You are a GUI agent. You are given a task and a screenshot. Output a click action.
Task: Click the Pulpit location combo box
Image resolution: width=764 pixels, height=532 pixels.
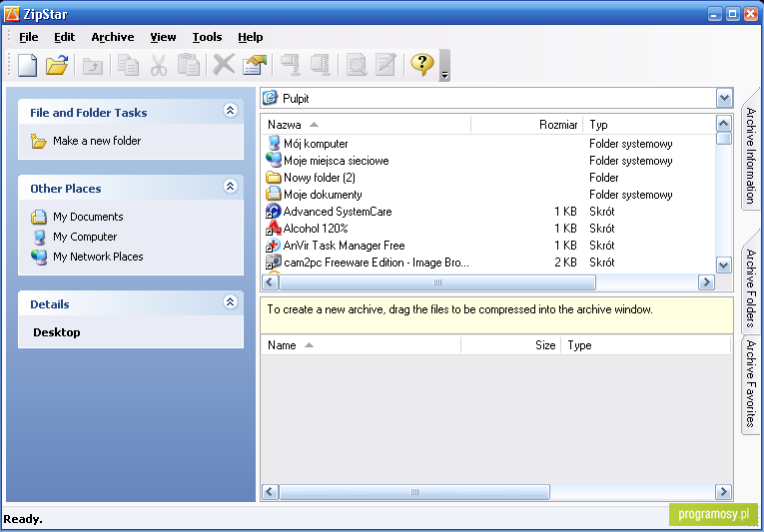pos(496,99)
